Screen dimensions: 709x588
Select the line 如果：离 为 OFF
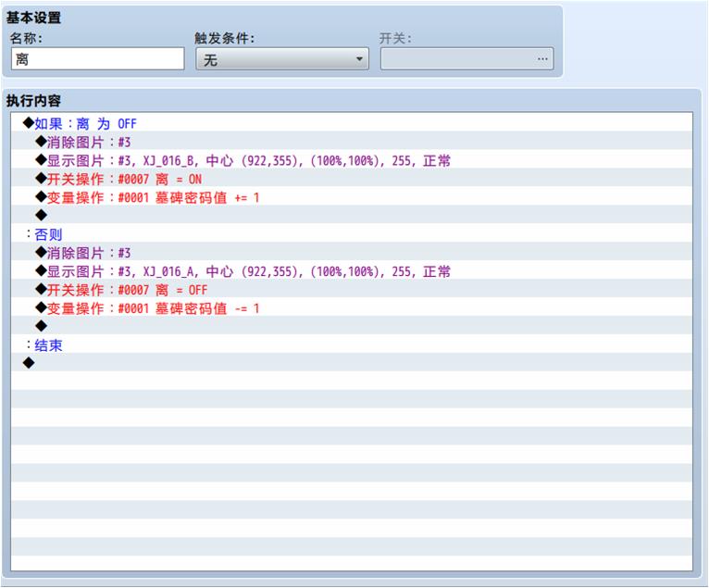352,123
